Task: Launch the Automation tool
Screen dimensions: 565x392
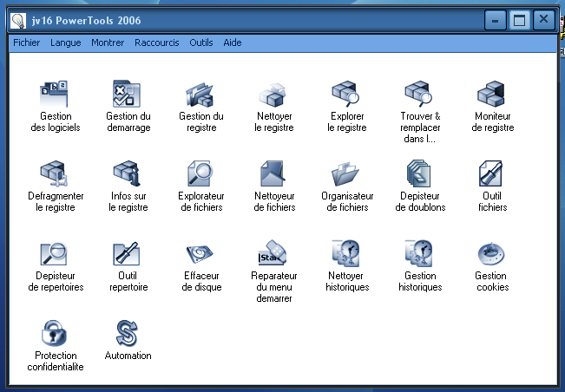Action: click(128, 334)
